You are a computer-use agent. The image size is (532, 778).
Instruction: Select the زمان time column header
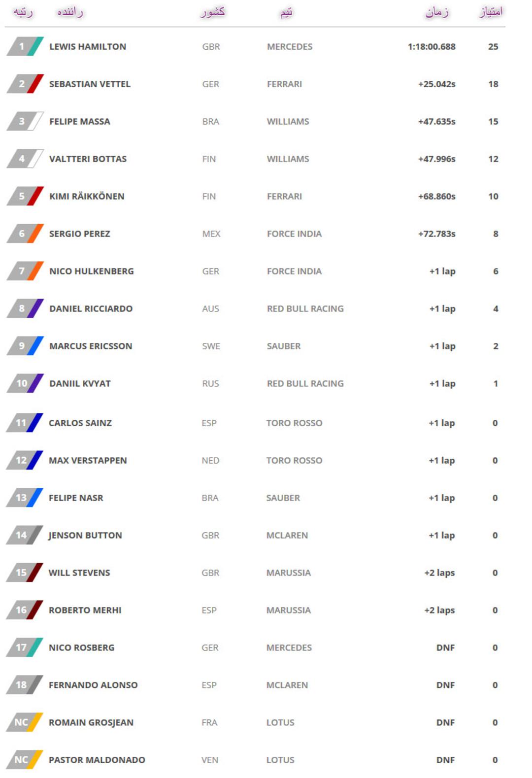pyautogui.click(x=437, y=12)
